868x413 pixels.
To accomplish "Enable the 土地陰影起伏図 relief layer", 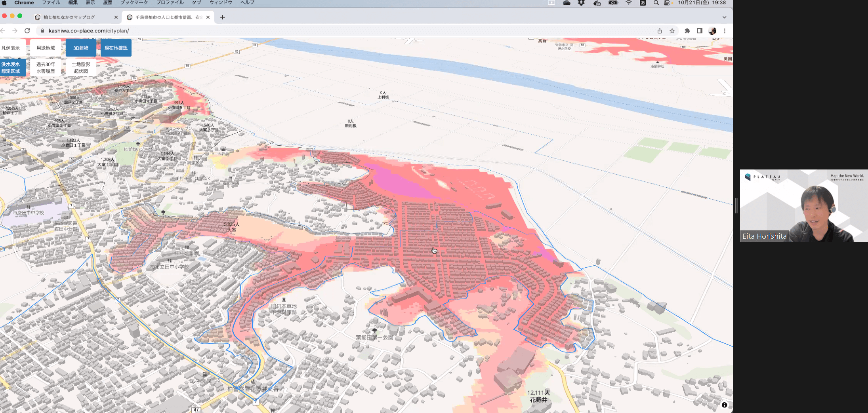I will (x=81, y=68).
